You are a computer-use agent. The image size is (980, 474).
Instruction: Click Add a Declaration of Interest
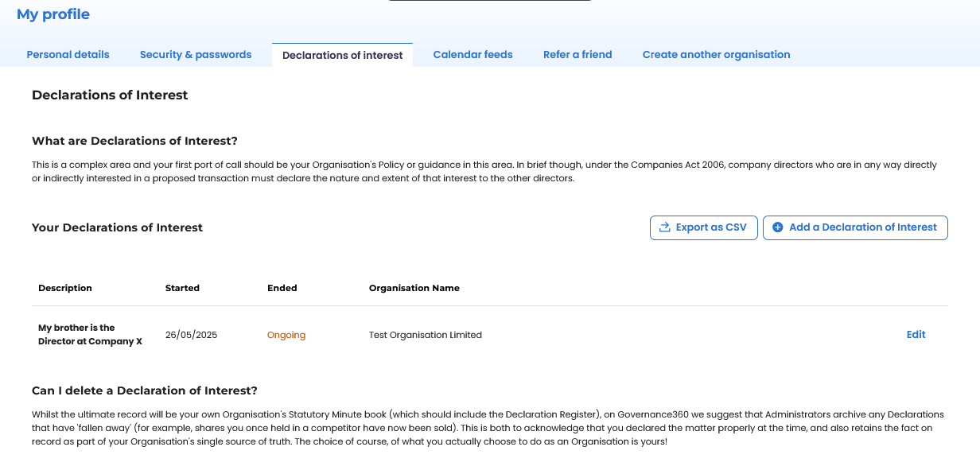[855, 227]
